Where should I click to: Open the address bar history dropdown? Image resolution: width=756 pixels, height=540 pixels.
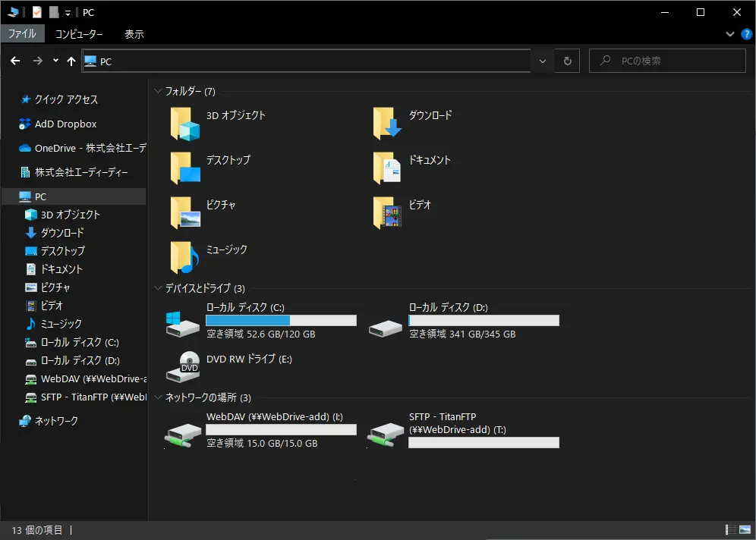pyautogui.click(x=542, y=61)
